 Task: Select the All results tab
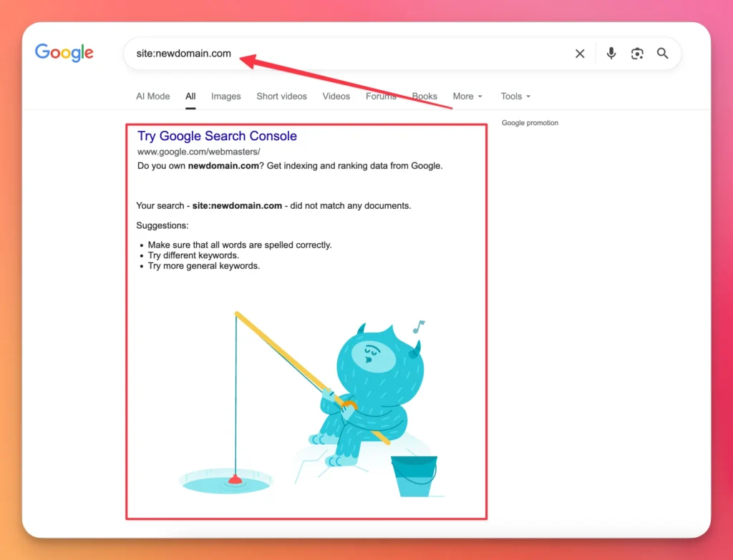click(x=190, y=96)
